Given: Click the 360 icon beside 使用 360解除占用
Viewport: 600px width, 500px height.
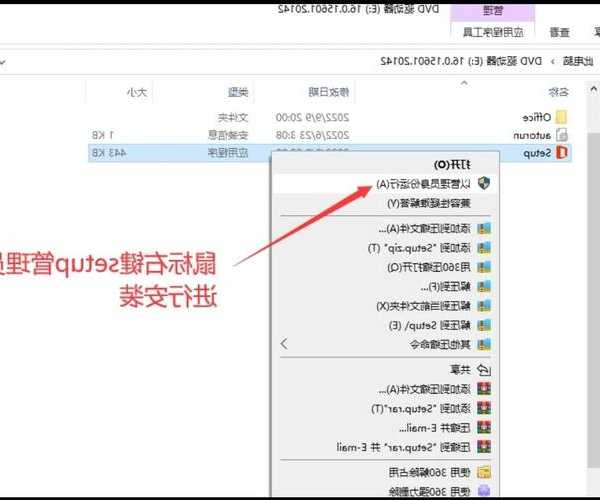Looking at the screenshot, I should point(484,471).
